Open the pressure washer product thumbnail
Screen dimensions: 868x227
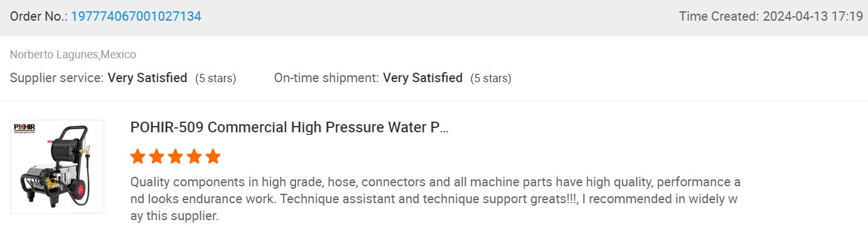coord(57,167)
